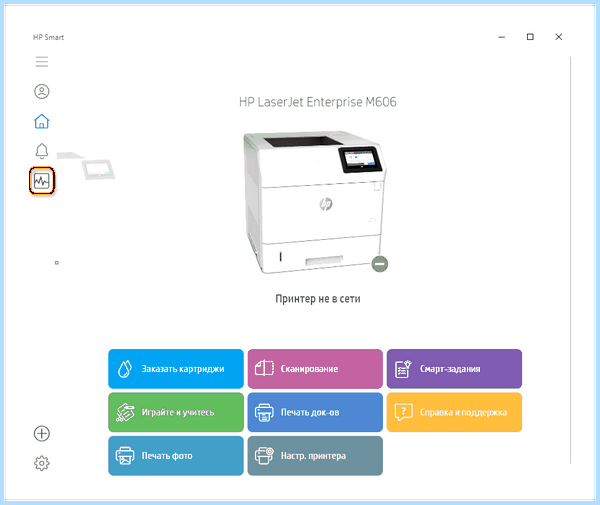Screen dimensions: 600x505
Task: Open the activity diagnostics icon in the sidebar
Action: pyautogui.click(x=42, y=181)
